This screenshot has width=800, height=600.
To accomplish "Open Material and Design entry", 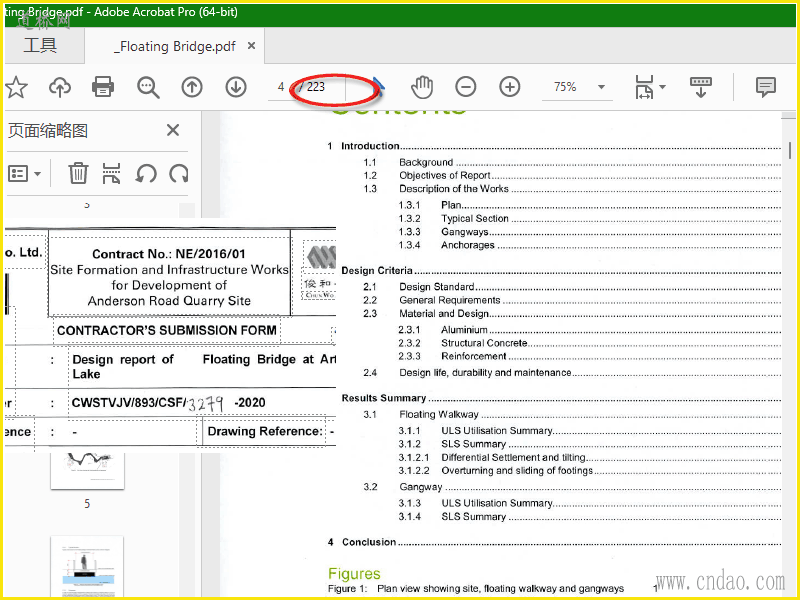I will [x=572, y=313].
